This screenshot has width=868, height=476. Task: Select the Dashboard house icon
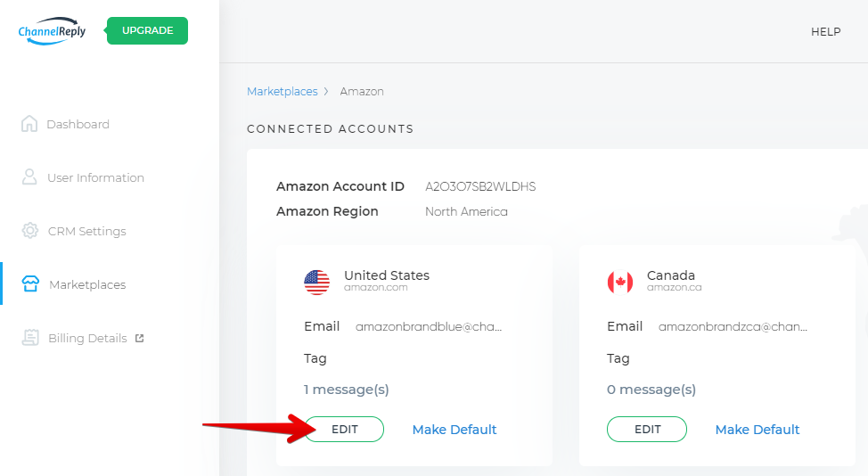pyautogui.click(x=29, y=124)
